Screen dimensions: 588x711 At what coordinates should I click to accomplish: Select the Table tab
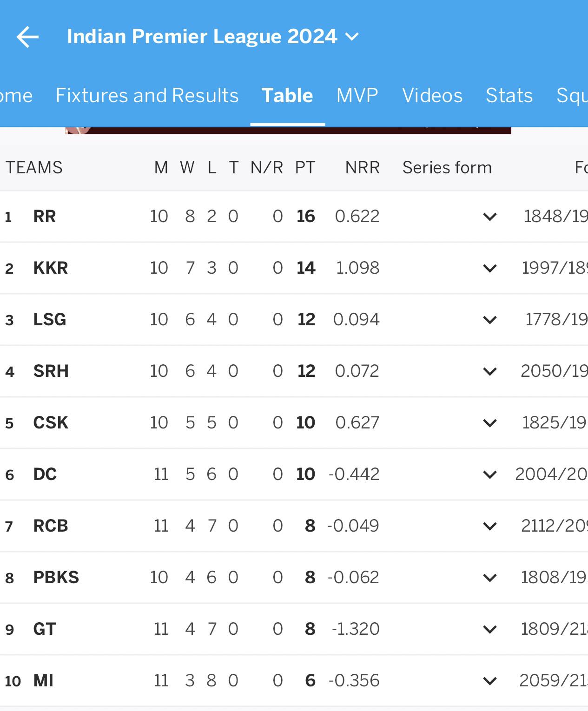point(287,95)
